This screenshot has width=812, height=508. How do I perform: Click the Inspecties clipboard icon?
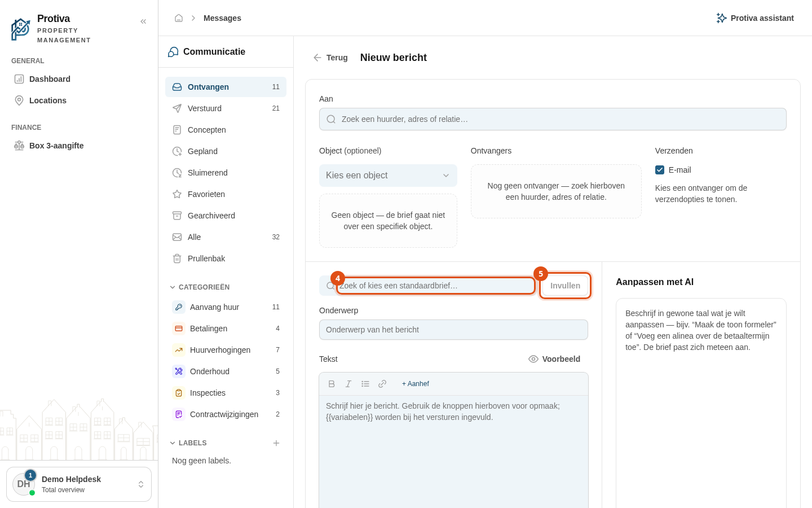coord(179,393)
